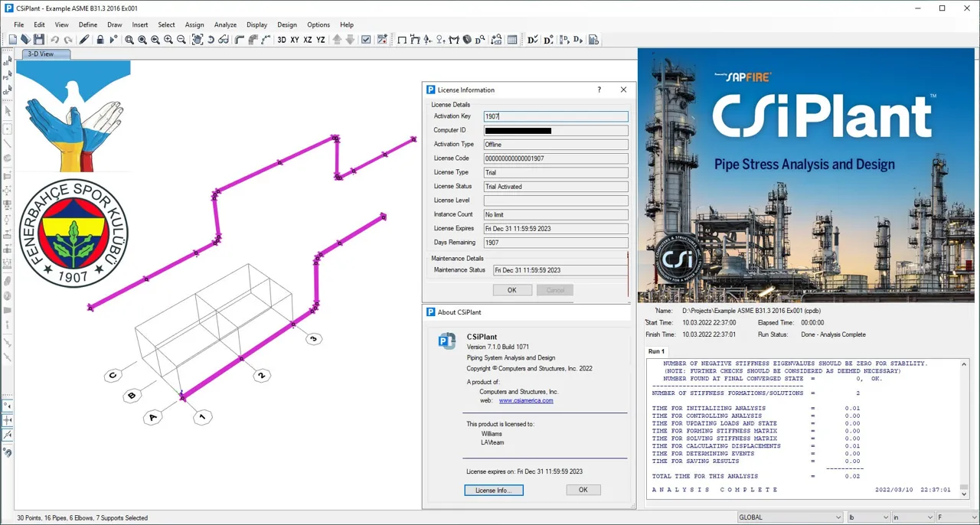
Task: Click 'ANALYSIS COMPLETE' log line
Action: (715, 490)
